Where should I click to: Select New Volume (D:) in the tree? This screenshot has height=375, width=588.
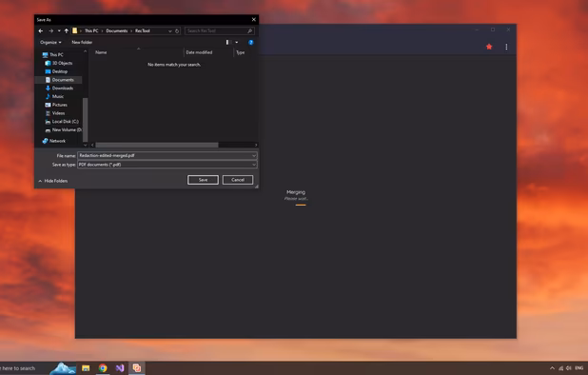(x=63, y=129)
